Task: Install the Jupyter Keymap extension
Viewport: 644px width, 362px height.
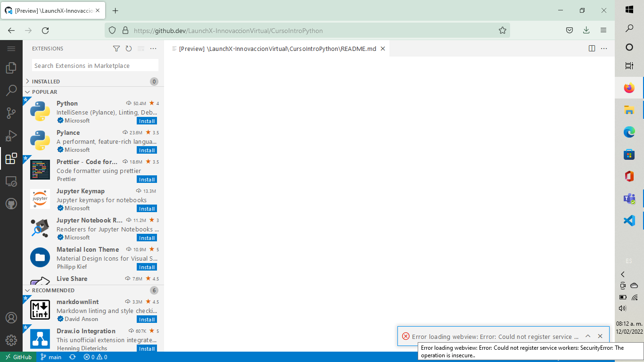Action: (x=147, y=209)
